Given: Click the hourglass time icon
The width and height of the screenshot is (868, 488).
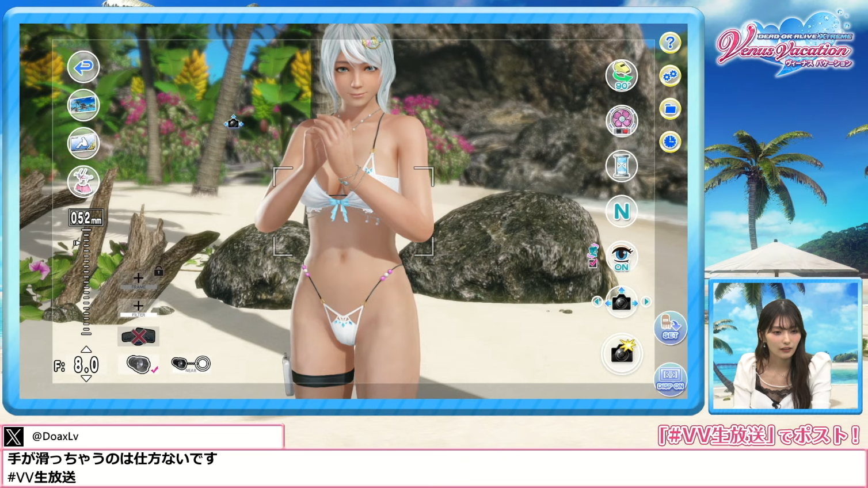Looking at the screenshot, I should tap(622, 166).
